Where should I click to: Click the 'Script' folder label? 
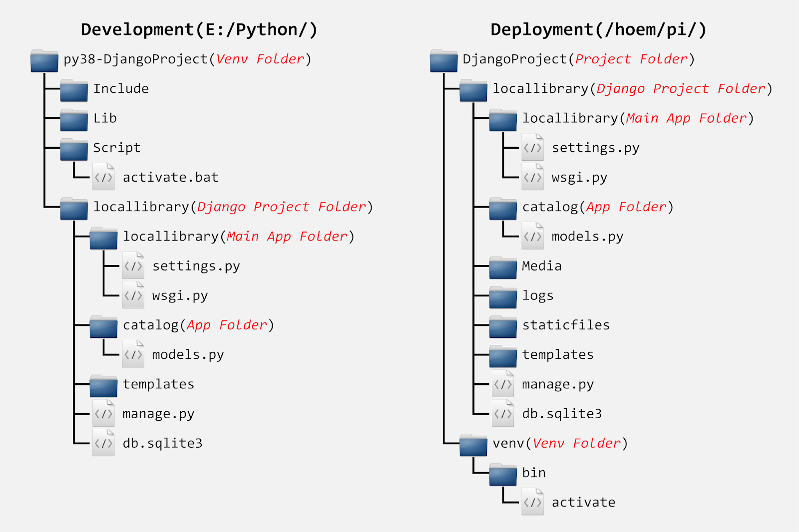click(117, 148)
